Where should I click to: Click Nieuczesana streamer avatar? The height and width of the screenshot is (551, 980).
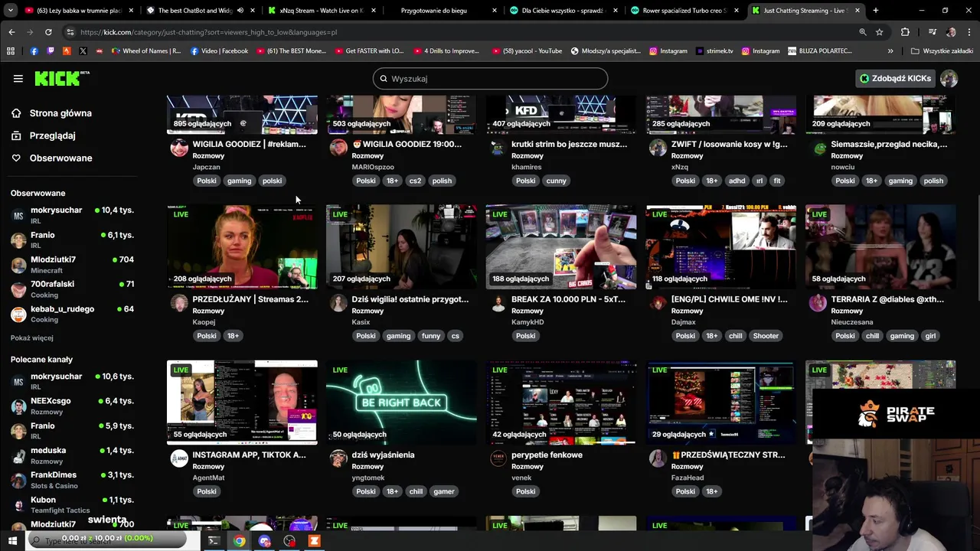point(818,303)
